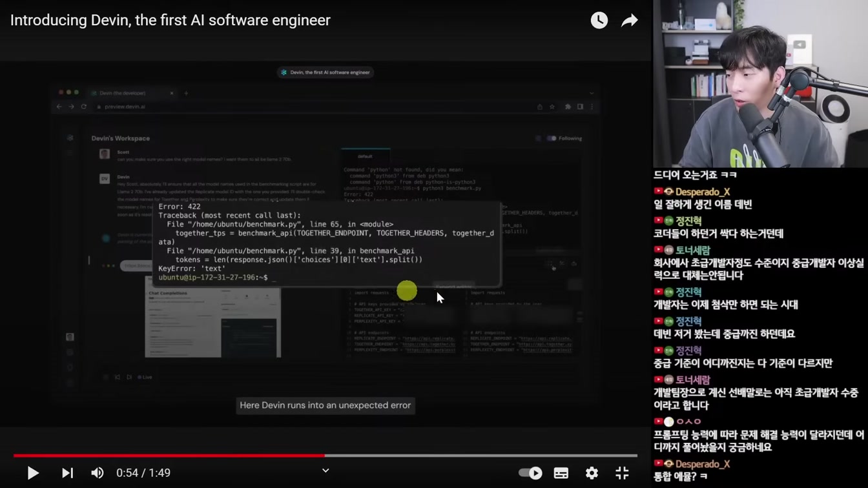Step back with the previous-step icon
Image resolution: width=868 pixels, height=488 pixels.
pos(117,377)
